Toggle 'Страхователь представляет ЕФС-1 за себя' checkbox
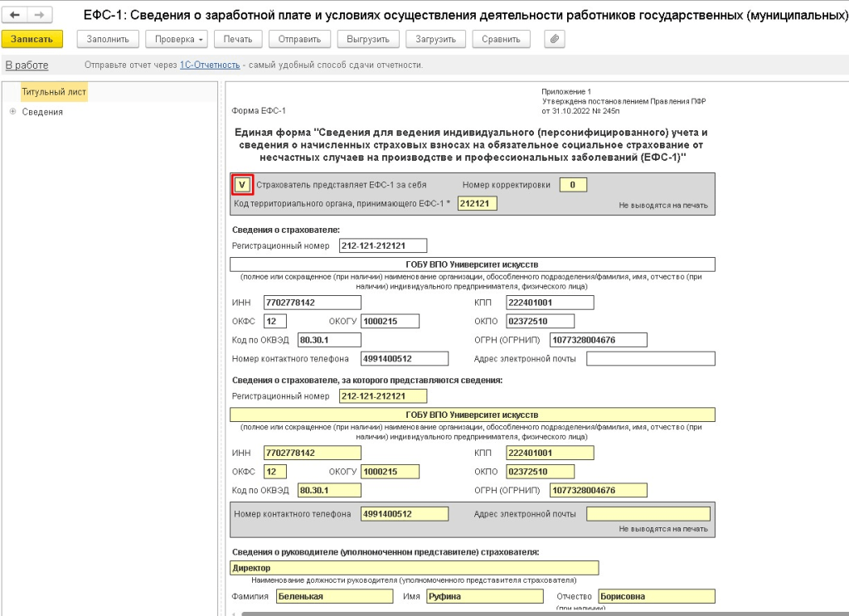 coord(241,185)
